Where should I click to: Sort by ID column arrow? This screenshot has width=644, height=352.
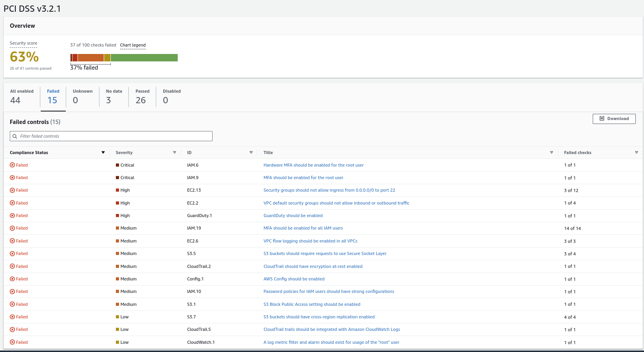251,153
